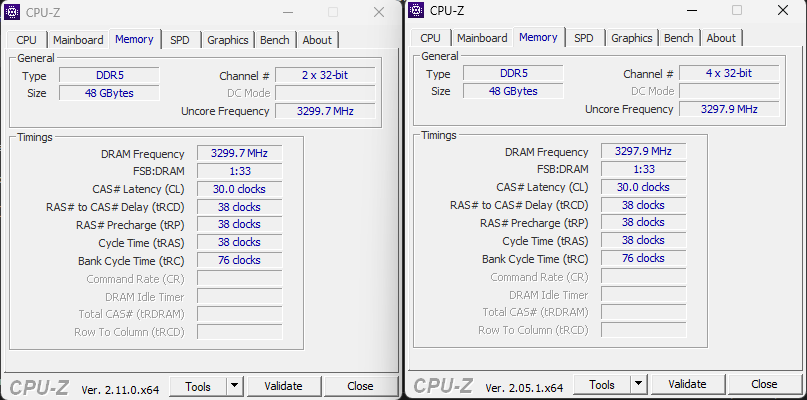Image resolution: width=807 pixels, height=400 pixels.
Task: Click FSB:DRAM 1:33 value in right window
Action: [x=643, y=169]
